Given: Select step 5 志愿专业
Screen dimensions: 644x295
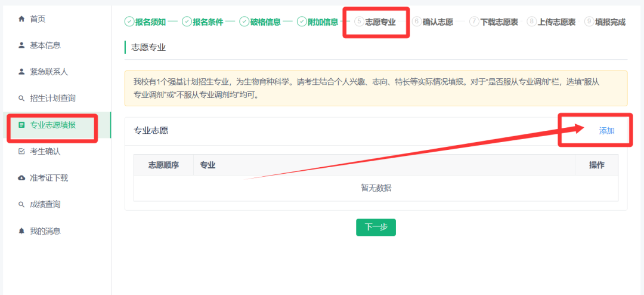Looking at the screenshot, I should click(374, 22).
